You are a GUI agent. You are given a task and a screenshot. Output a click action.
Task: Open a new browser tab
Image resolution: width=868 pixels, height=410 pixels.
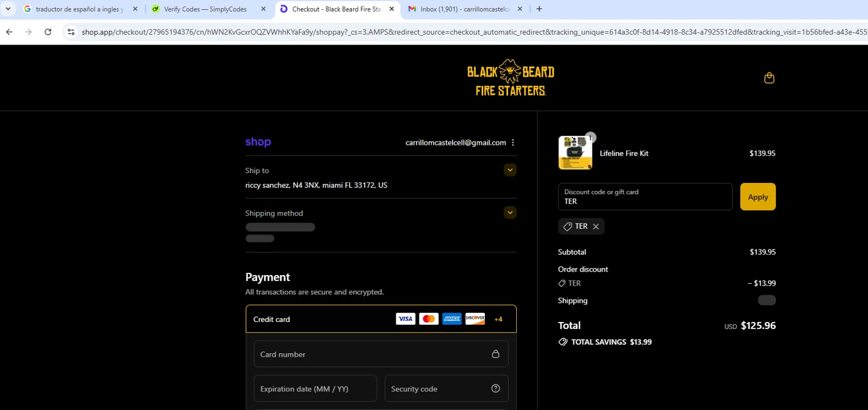tap(539, 9)
